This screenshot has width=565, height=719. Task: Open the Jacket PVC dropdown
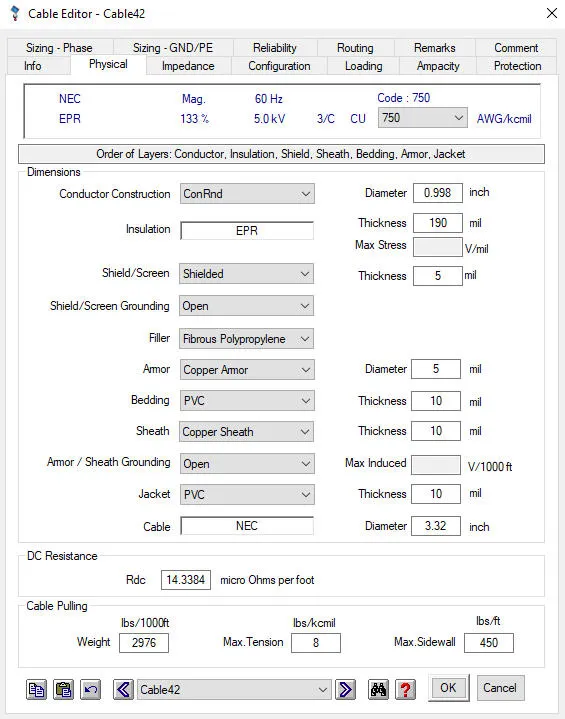247,495
